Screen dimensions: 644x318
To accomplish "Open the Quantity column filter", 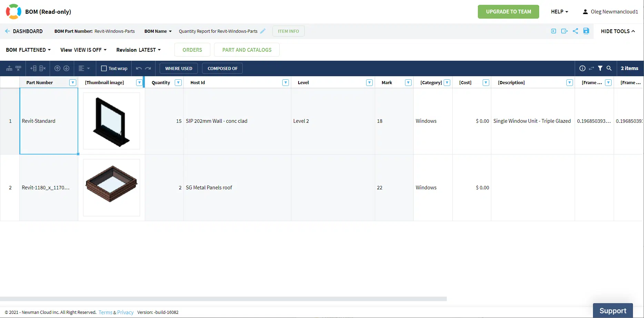I will (x=178, y=82).
